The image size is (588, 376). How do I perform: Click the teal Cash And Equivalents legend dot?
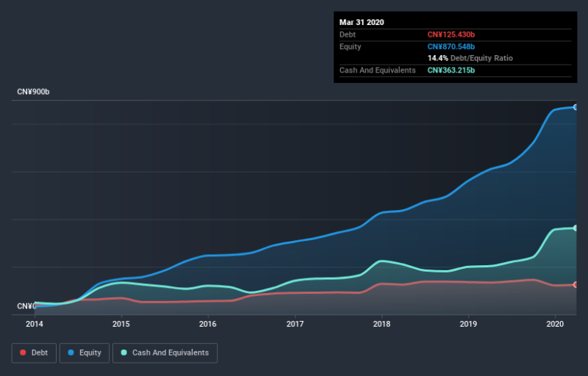point(123,352)
